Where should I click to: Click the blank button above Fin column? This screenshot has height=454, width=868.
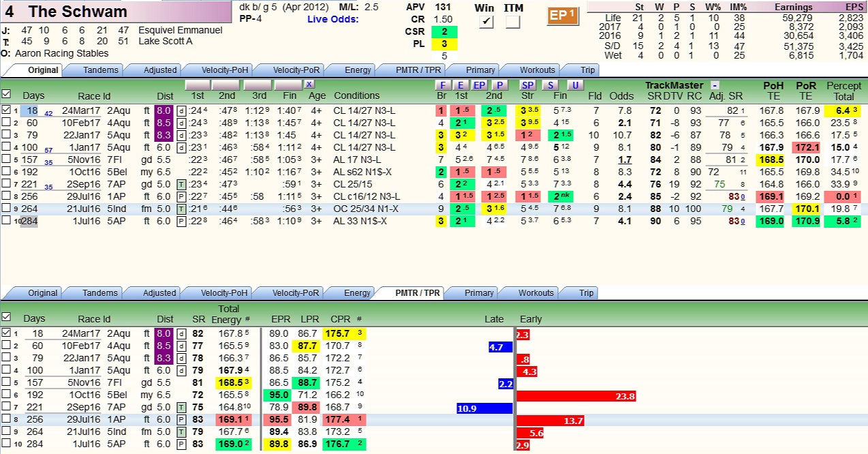coord(287,85)
